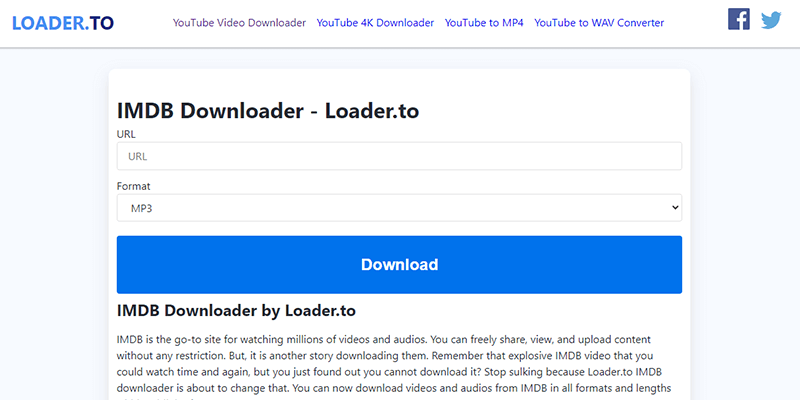Go to LOADER.TO home logo
The height and width of the screenshot is (400, 800).
pyautogui.click(x=63, y=23)
